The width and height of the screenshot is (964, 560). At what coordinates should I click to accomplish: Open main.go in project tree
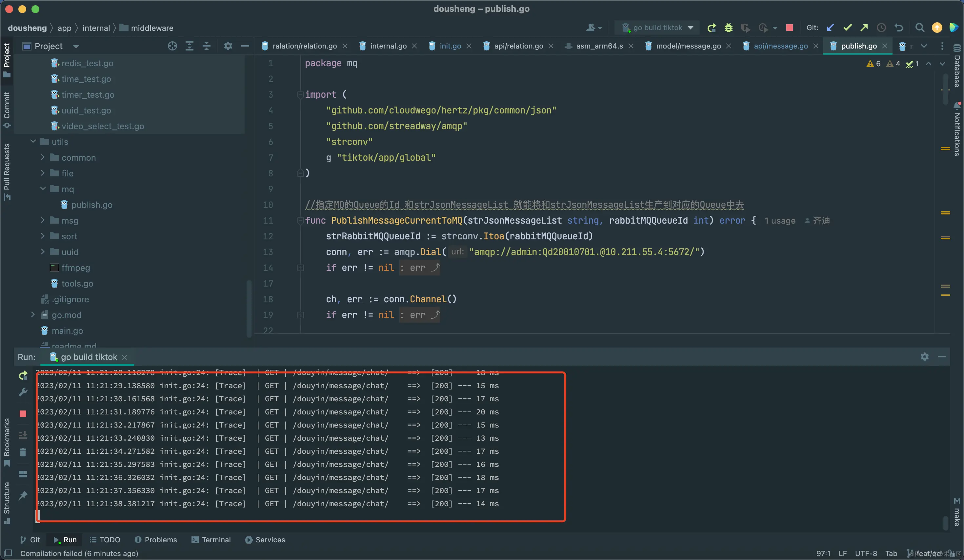pos(67,331)
